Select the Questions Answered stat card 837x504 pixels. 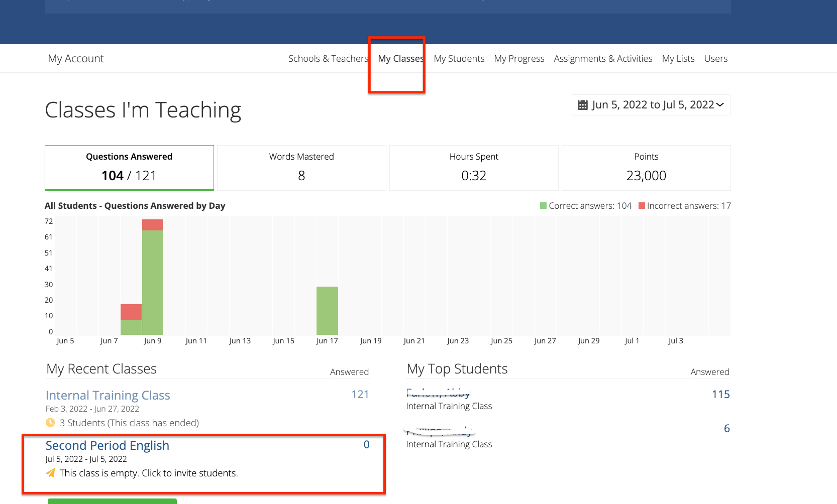pos(129,168)
